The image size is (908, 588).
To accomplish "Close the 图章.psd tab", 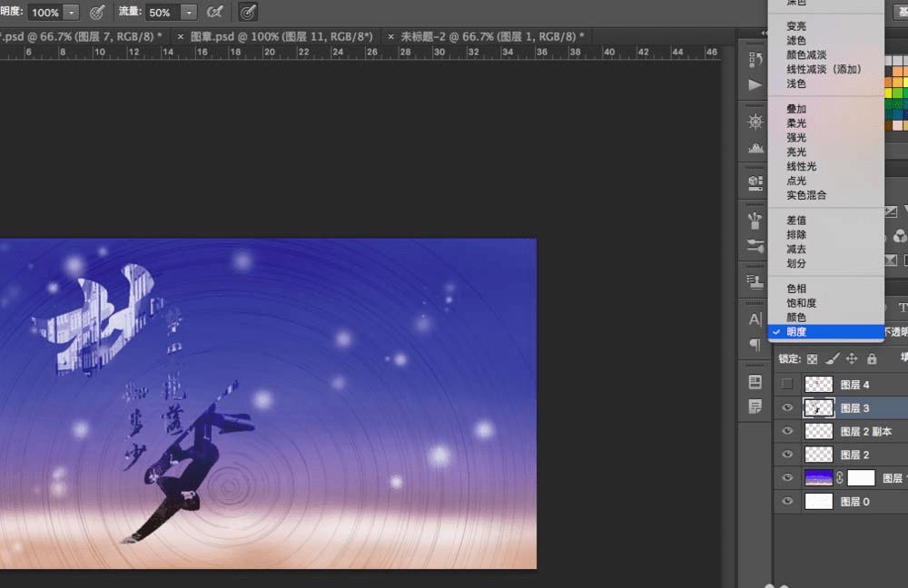I will [180, 36].
